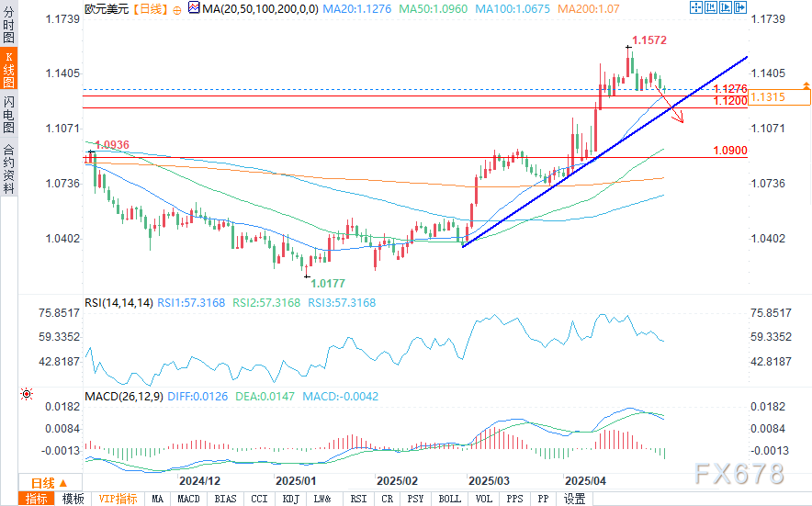Click the current price marker 1.1315
The image size is (812, 506).
[766, 97]
